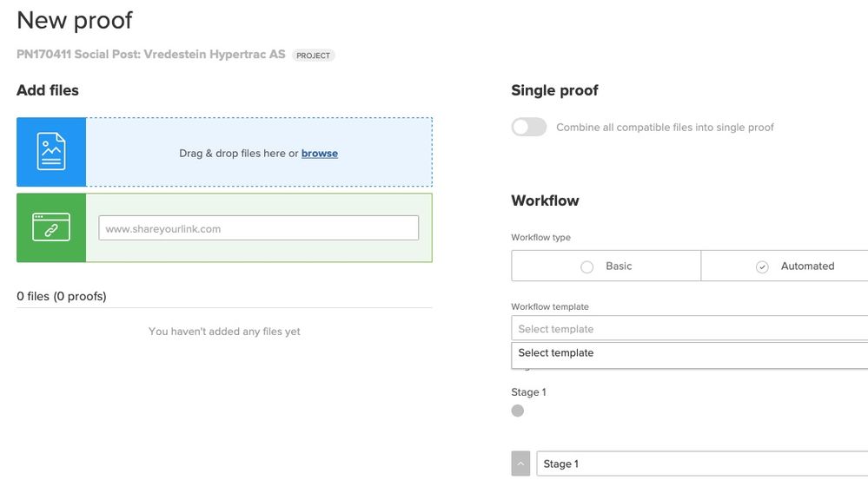Image resolution: width=868 pixels, height=480 pixels.
Task: Toggle the Single proof combine switch
Action: [529, 128]
